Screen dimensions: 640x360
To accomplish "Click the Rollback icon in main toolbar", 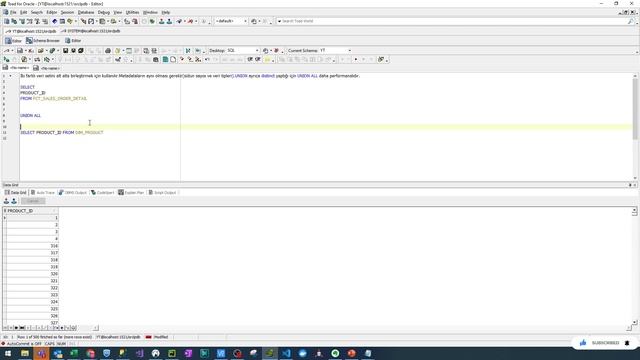I will pyautogui.click(x=169, y=21).
